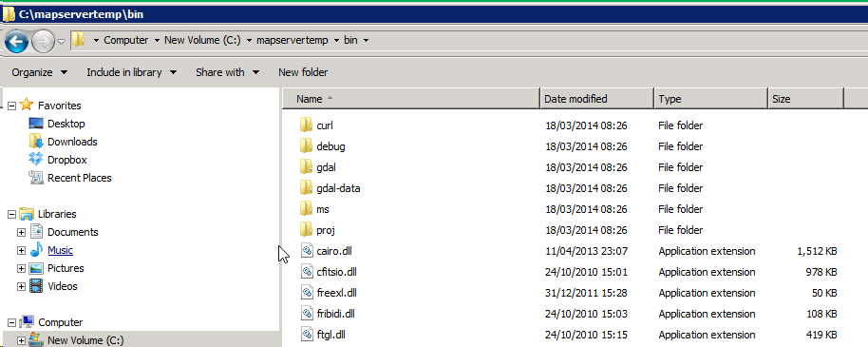Click New Volume (C:) in the breadcrumb
868x347 pixels.
point(202,40)
